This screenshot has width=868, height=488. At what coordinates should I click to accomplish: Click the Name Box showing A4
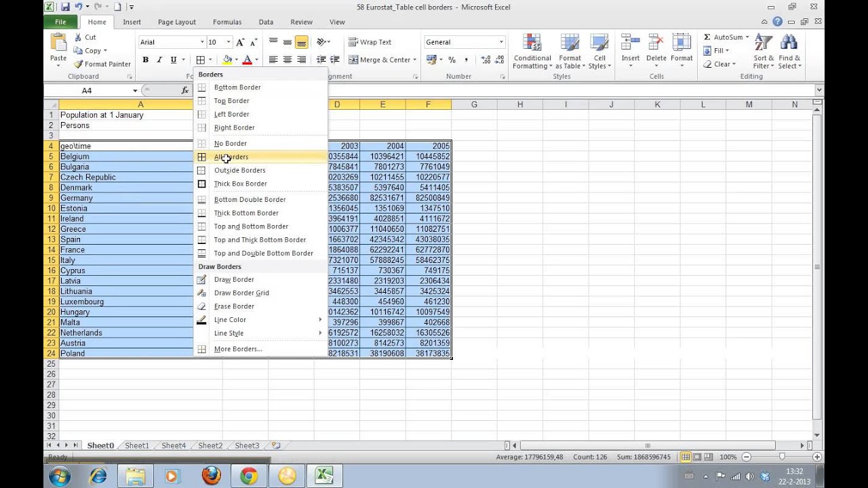pyautogui.click(x=87, y=90)
